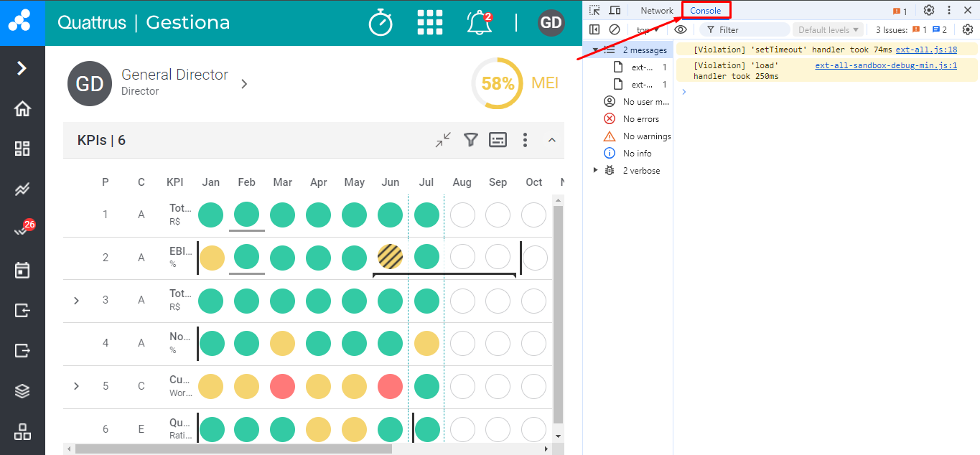Viewport: 980px width, 455px height.
Task: Open the Home sidebar icon
Action: click(x=22, y=109)
